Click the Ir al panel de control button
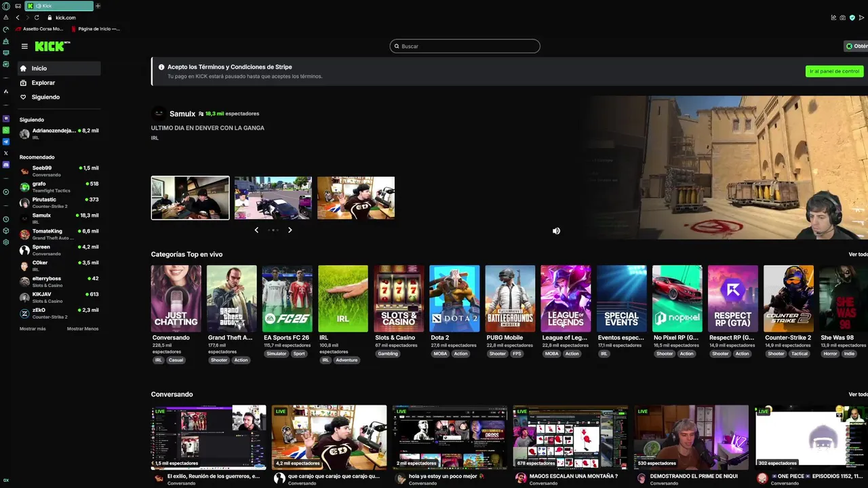 coord(834,71)
